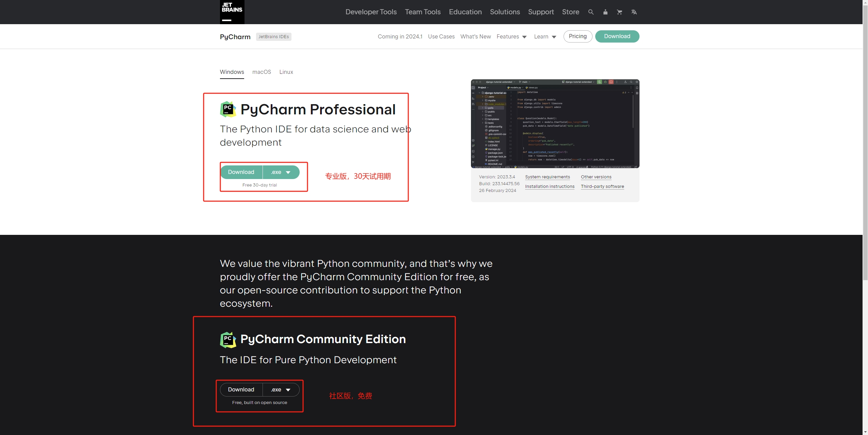Image resolution: width=868 pixels, height=435 pixels.
Task: Click the PyCharm Community Edition logo icon
Action: (228, 339)
